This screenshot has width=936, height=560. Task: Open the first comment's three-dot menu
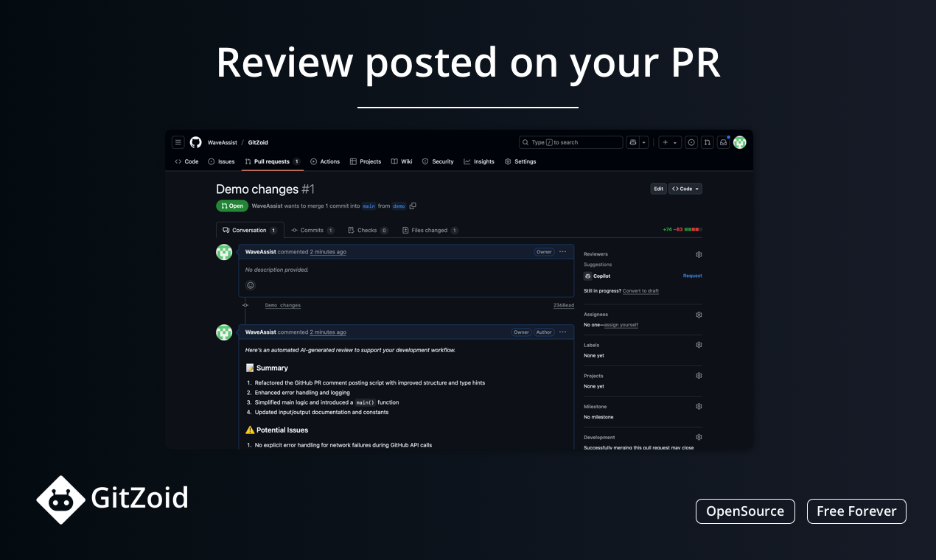[563, 252]
